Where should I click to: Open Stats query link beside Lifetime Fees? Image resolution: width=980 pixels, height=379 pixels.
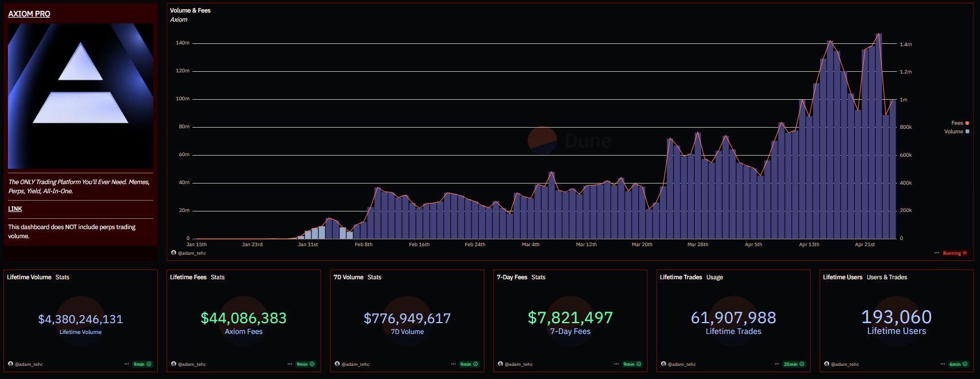tap(218, 278)
